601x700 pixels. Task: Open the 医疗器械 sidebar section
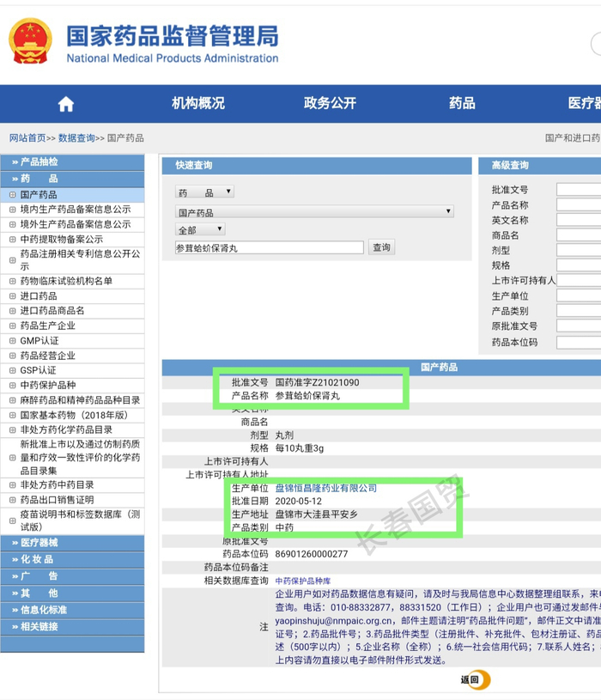coord(72,543)
